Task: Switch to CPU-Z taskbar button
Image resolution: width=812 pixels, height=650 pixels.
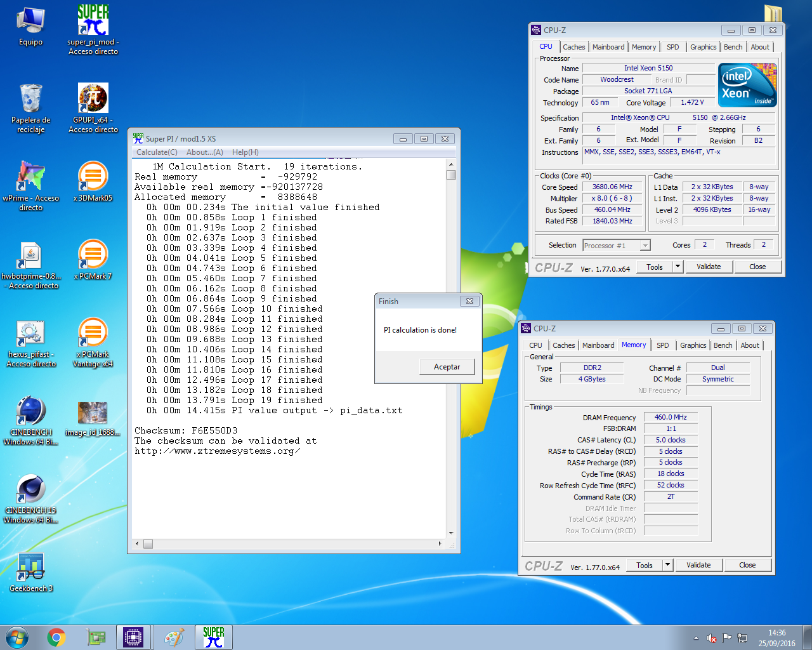Action: pyautogui.click(x=134, y=637)
